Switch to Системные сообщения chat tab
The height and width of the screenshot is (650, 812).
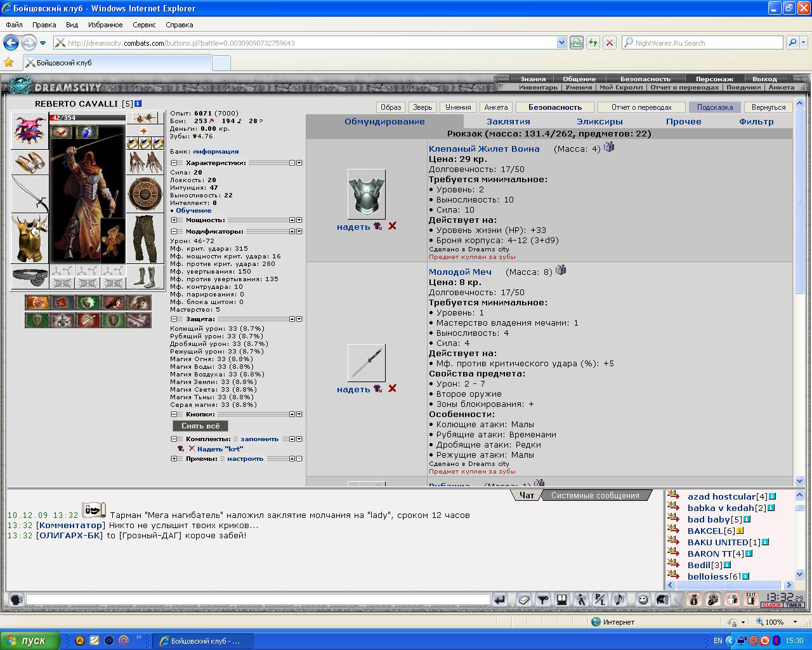point(595,495)
